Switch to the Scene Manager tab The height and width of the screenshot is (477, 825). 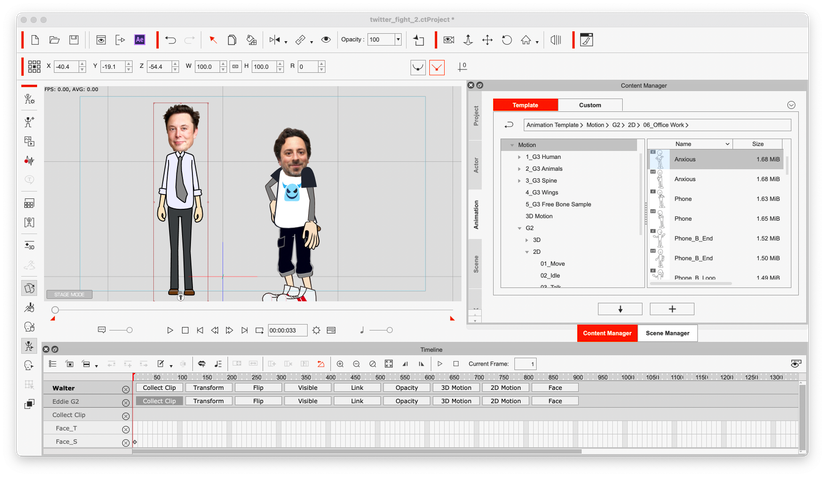667,333
